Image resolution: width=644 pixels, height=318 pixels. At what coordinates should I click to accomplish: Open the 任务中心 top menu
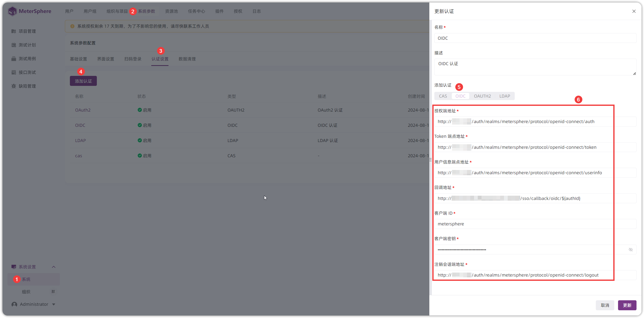pos(196,11)
